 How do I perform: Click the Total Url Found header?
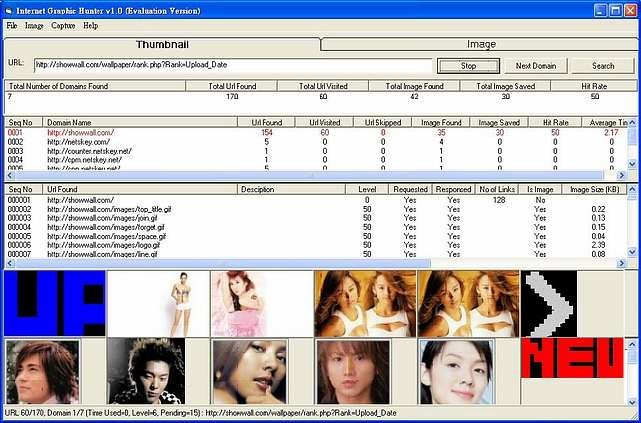(x=232, y=86)
